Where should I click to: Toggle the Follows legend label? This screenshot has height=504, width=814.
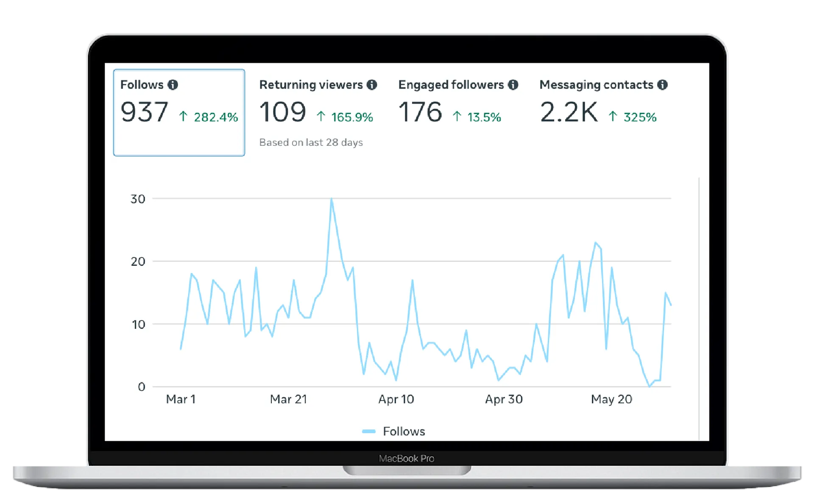coord(404,432)
